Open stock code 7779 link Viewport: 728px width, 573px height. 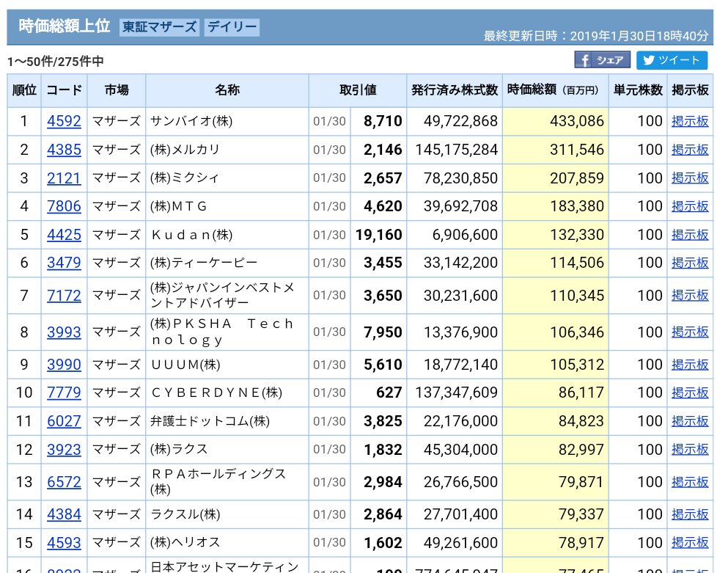click(x=64, y=393)
